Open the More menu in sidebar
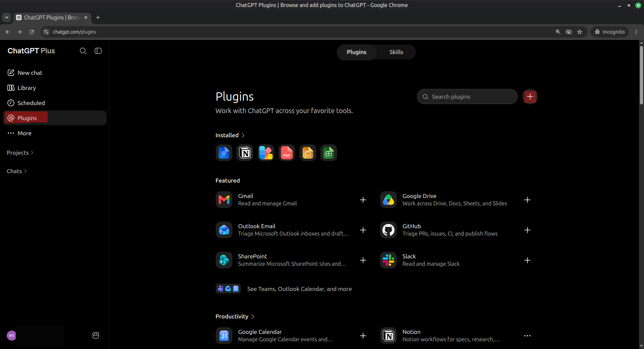The image size is (644, 349). point(55,133)
